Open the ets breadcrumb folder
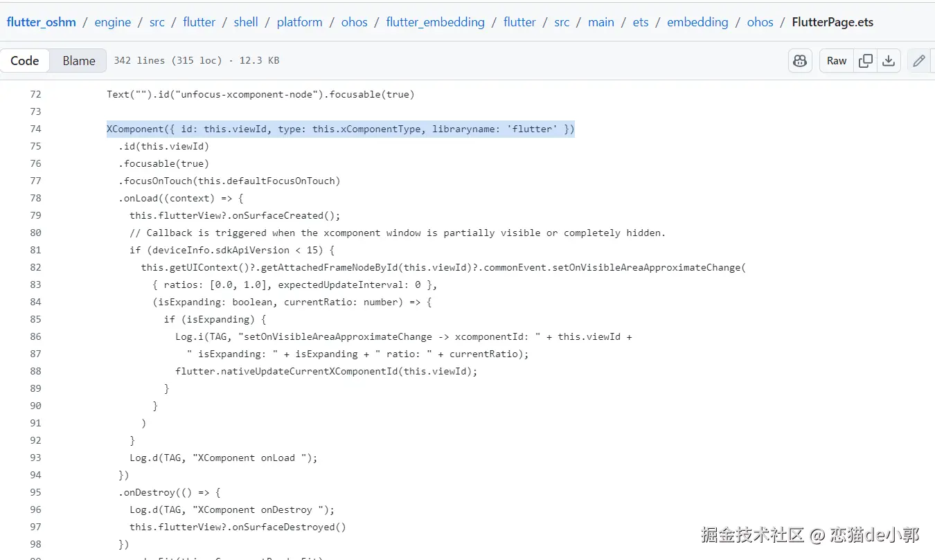Screen dimensions: 935x560 pyautogui.click(x=641, y=22)
